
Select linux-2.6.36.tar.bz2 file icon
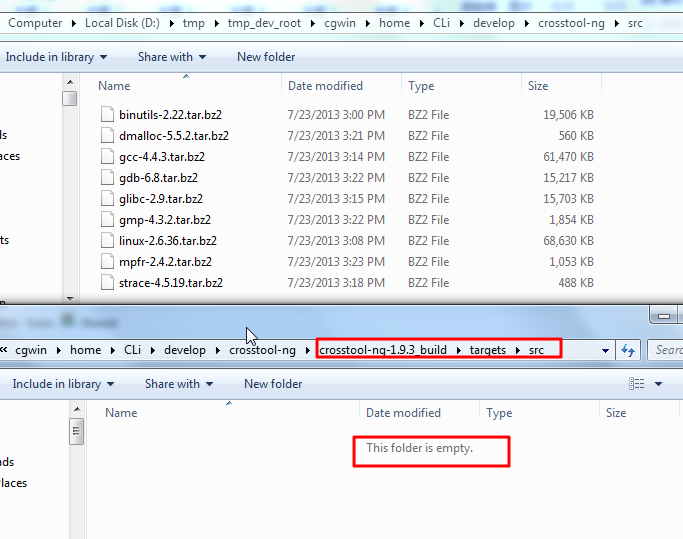tap(107, 241)
